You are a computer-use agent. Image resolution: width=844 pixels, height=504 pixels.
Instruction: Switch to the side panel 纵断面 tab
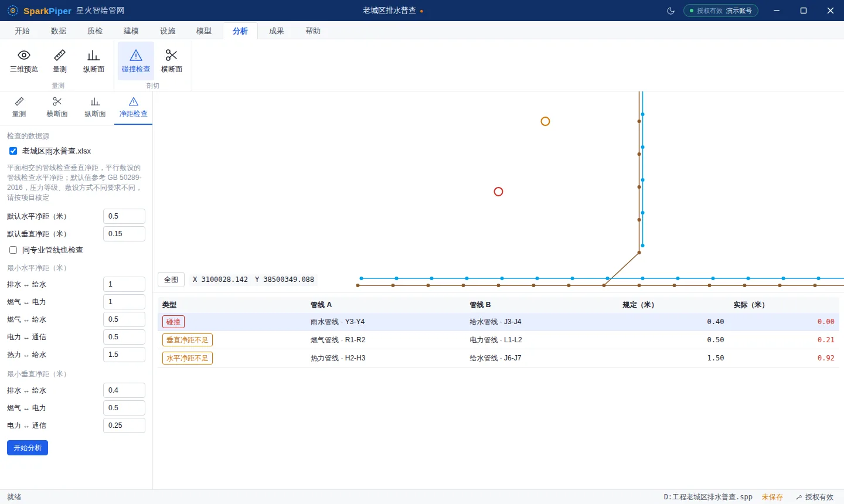(95, 108)
